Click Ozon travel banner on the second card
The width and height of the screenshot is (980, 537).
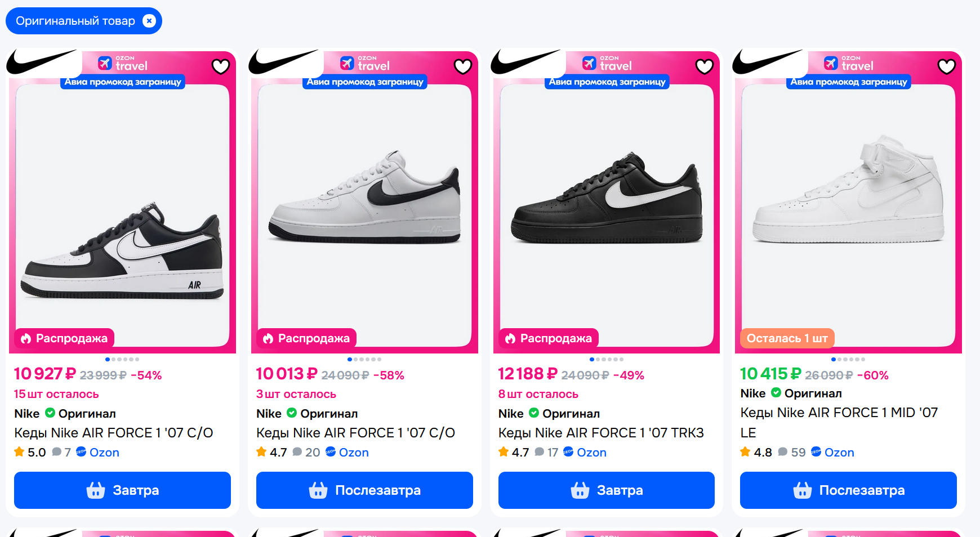(365, 63)
